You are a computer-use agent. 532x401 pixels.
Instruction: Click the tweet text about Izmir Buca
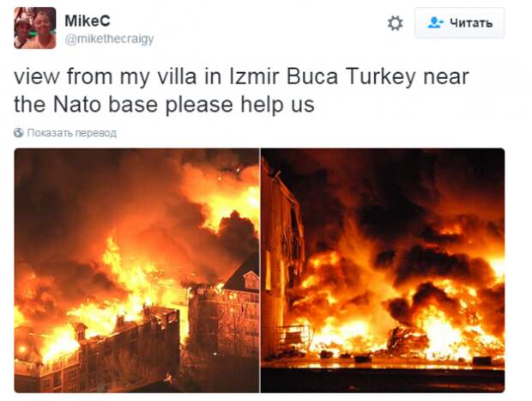click(241, 90)
